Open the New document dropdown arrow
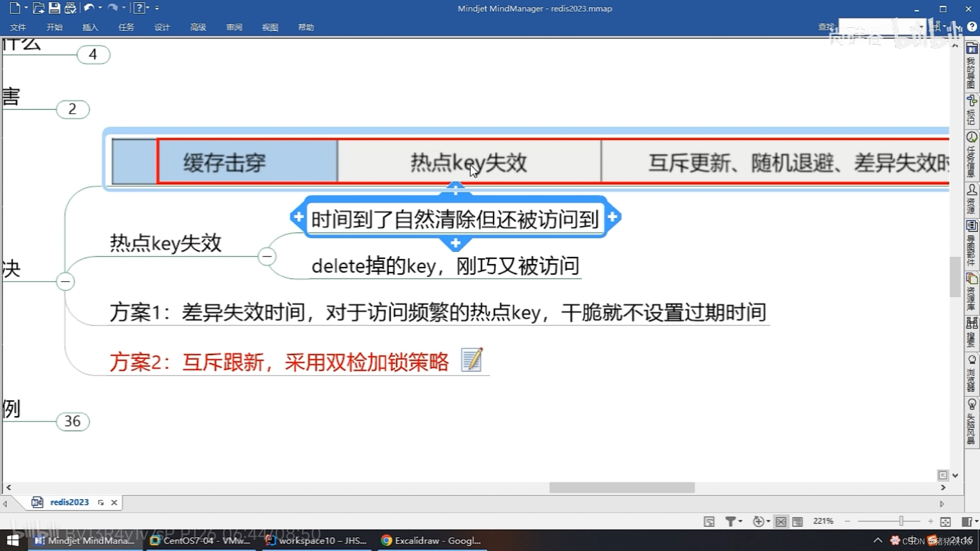Image resolution: width=980 pixels, height=551 pixels. (26, 8)
